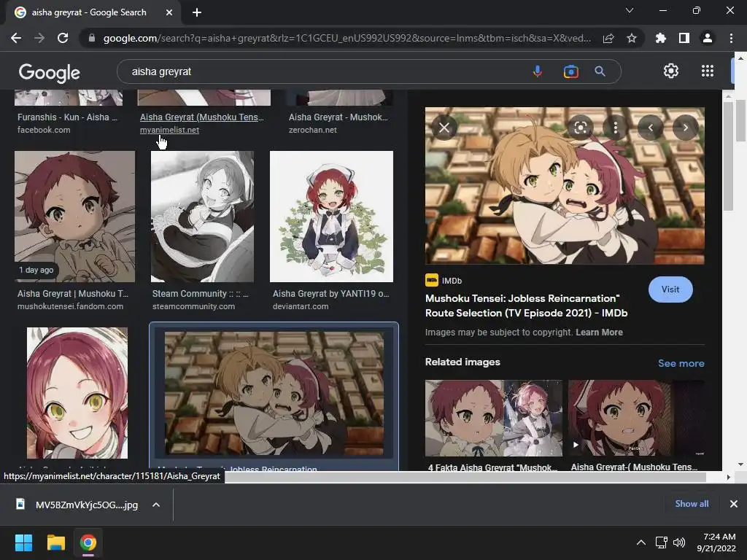Click the Visit button for IMDb
The width and height of the screenshot is (747, 560).
(x=670, y=289)
